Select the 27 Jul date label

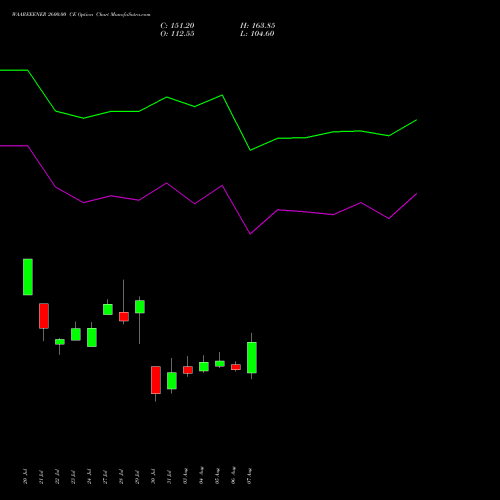pos(105,477)
